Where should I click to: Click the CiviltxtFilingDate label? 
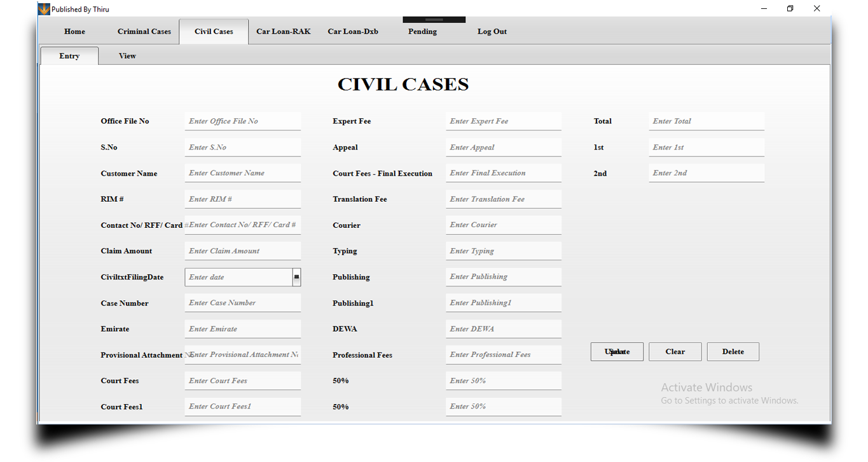coord(132,277)
